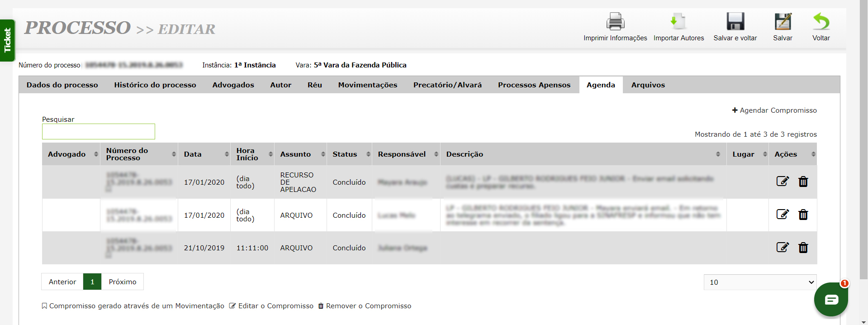Click the Imprimir Informações printer icon
The width and height of the screenshot is (868, 325).
pos(615,22)
